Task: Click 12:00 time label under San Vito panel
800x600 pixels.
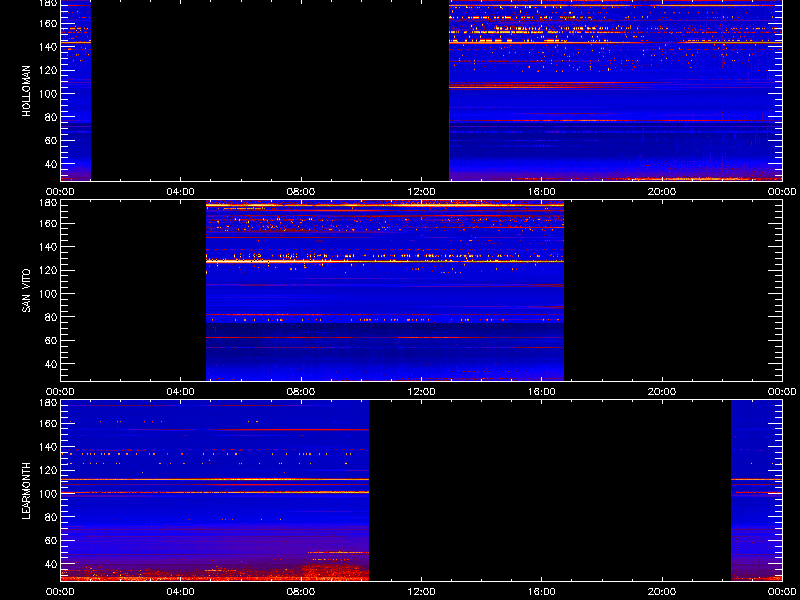Action: coord(421,392)
